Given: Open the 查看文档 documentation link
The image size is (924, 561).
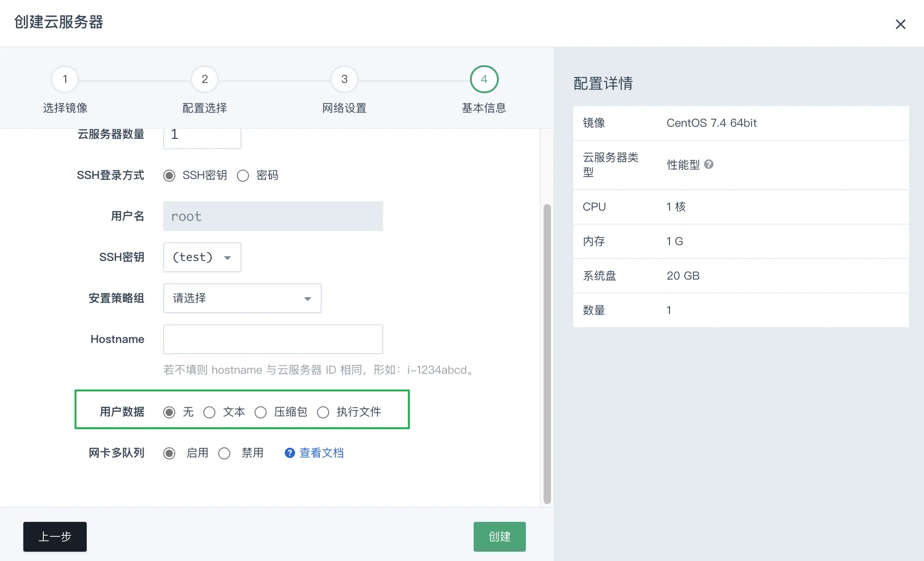Looking at the screenshot, I should [x=321, y=452].
